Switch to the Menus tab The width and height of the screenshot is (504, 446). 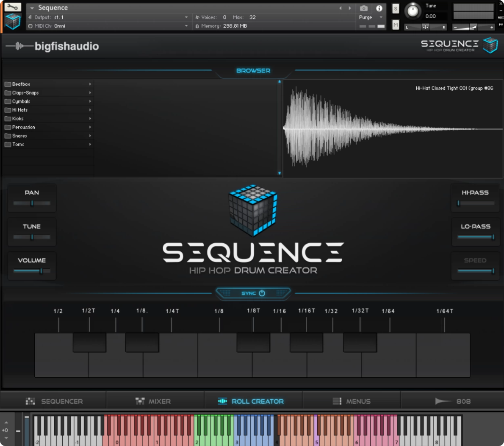click(x=352, y=401)
